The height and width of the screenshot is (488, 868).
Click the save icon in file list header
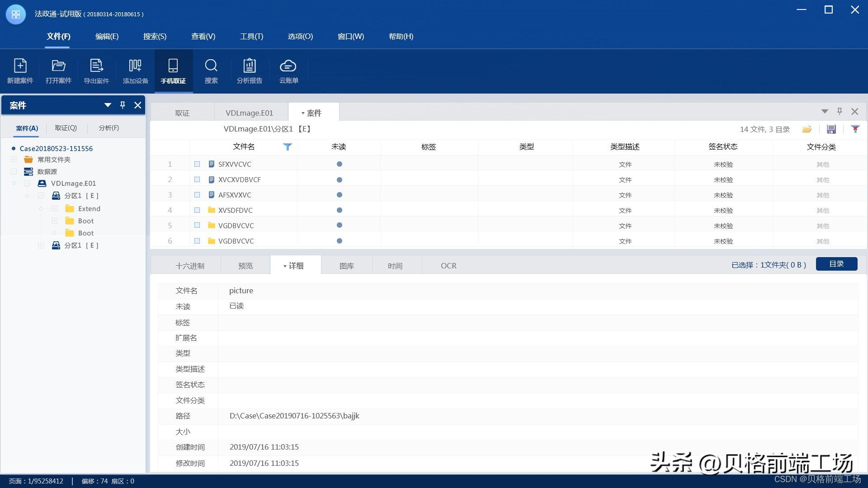(x=831, y=129)
